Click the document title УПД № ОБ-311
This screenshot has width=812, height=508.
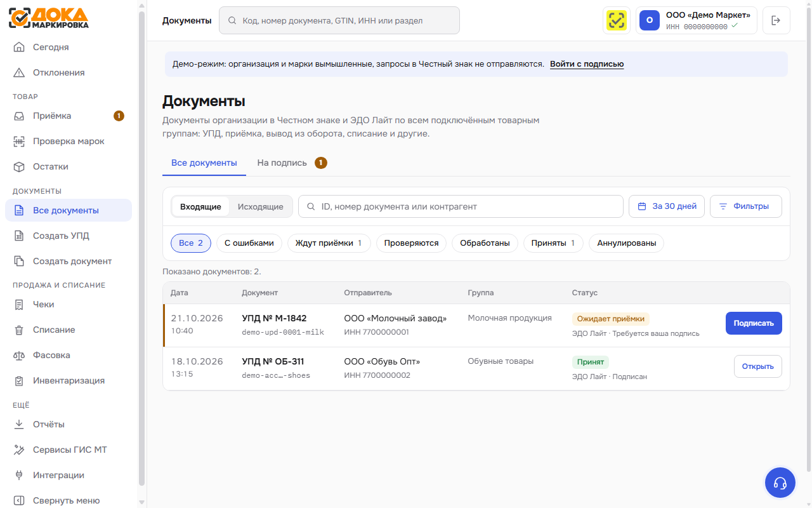pyautogui.click(x=273, y=361)
